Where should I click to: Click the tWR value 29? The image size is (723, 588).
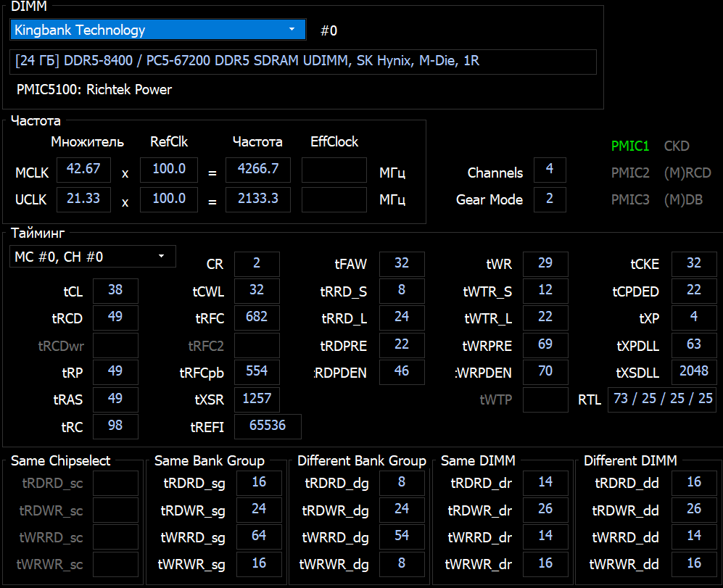[x=545, y=264]
